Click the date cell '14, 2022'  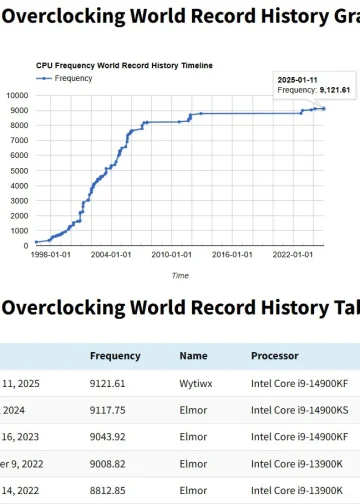(20, 491)
